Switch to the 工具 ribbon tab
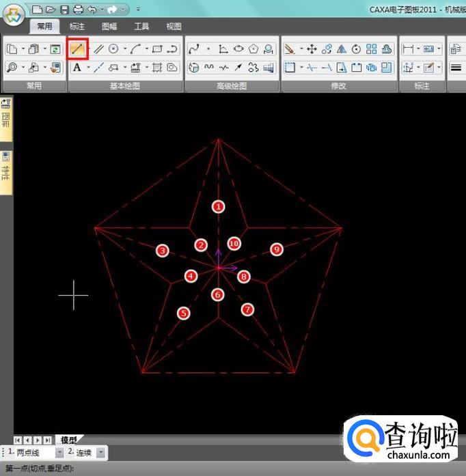 [x=141, y=27]
